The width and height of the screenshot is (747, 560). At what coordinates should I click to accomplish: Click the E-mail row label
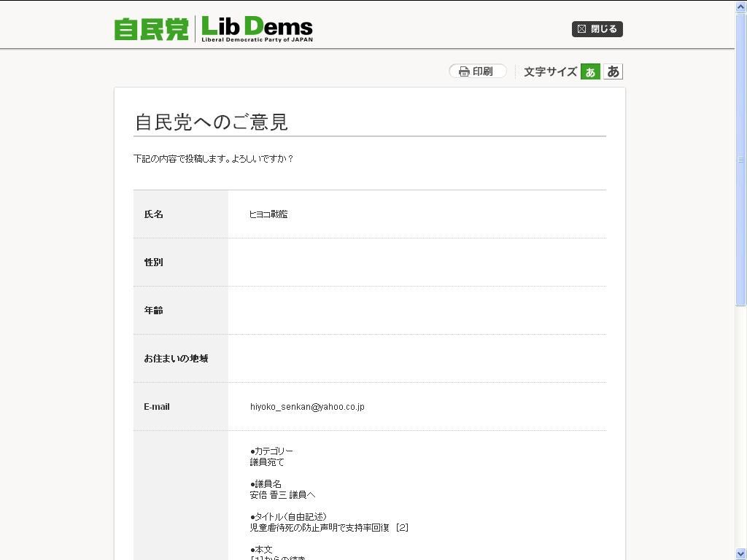[x=157, y=407]
